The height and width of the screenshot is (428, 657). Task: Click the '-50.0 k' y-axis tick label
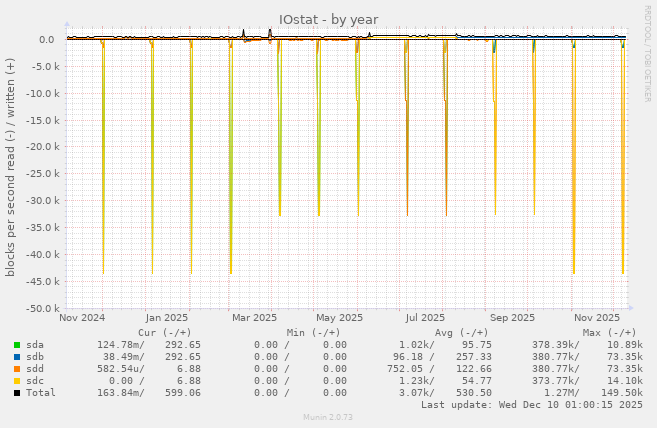[x=39, y=308]
